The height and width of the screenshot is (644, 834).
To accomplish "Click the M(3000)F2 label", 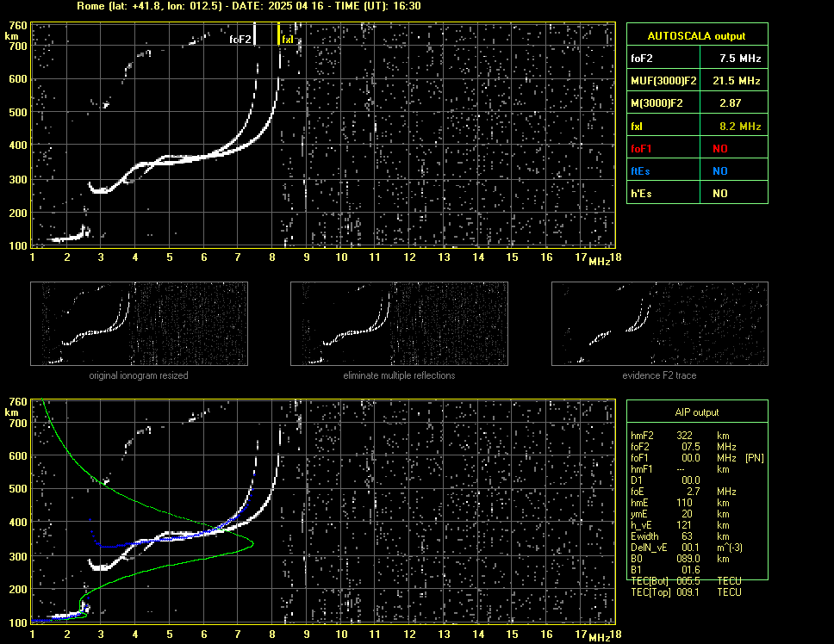I will [657, 103].
